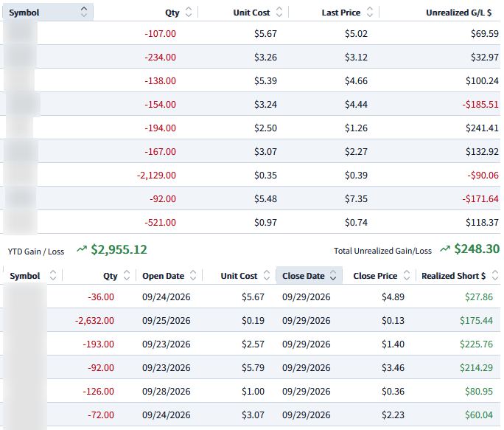
Task: Click the unrealized loss -$90.06
Action: pos(483,175)
